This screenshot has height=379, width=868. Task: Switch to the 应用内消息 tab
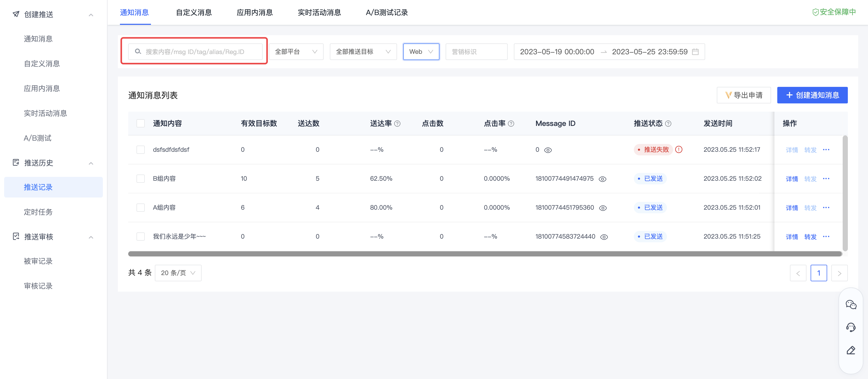point(255,12)
